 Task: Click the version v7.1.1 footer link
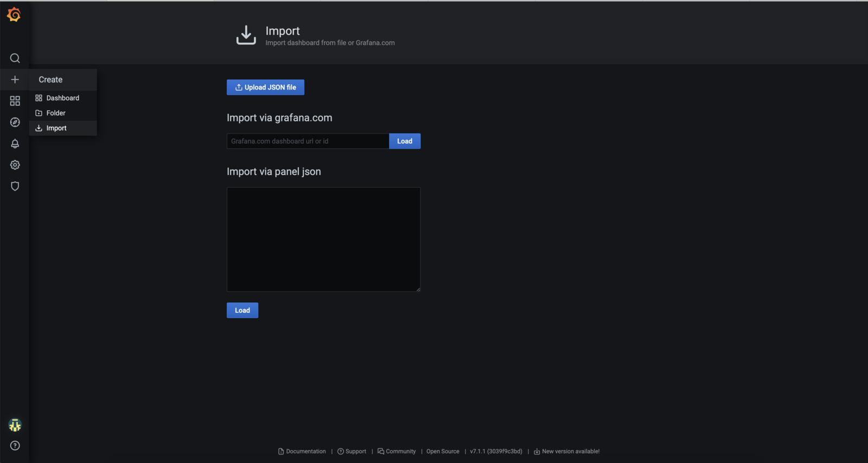[496, 452]
